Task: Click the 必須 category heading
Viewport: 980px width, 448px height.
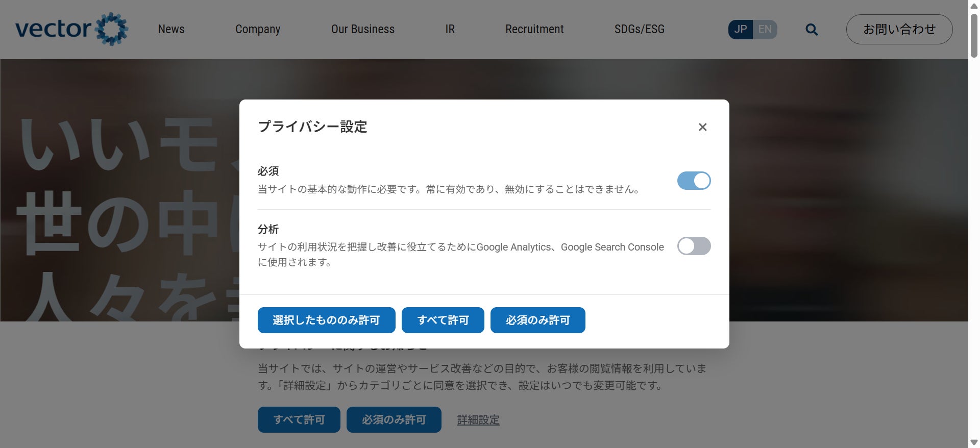Action: click(268, 171)
